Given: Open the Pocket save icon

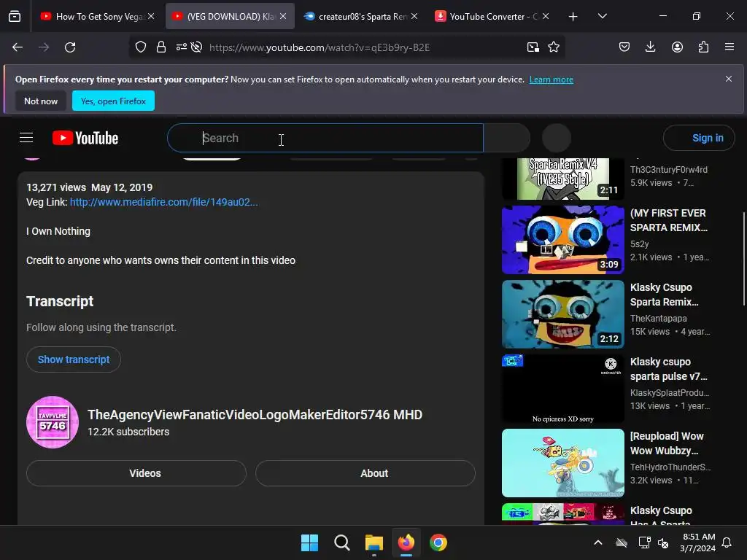Looking at the screenshot, I should click(x=624, y=47).
